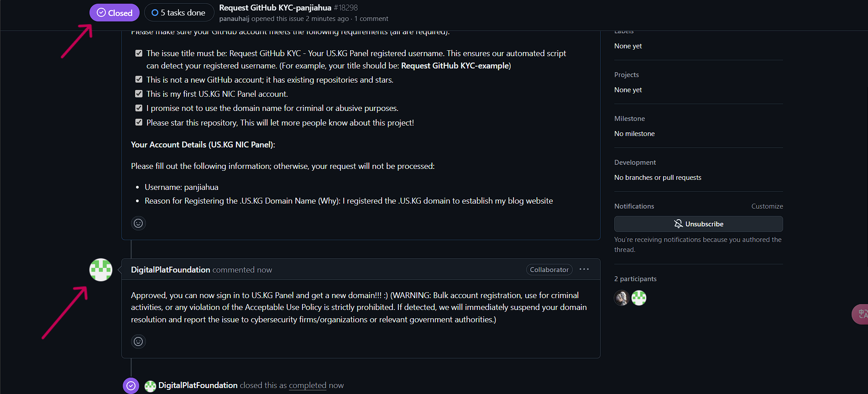This screenshot has height=394, width=868.
Task: Toggle 'This is my first US.KG NIC Panel account' checkbox
Action: [139, 94]
